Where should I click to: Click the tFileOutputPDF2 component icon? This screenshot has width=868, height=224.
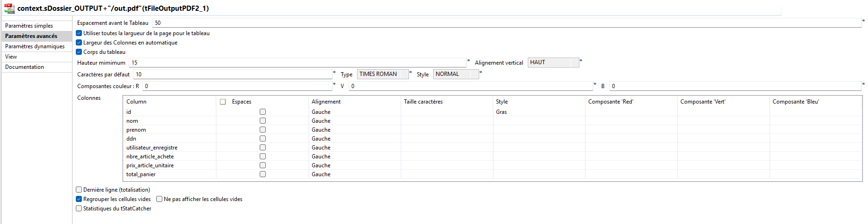point(9,8)
